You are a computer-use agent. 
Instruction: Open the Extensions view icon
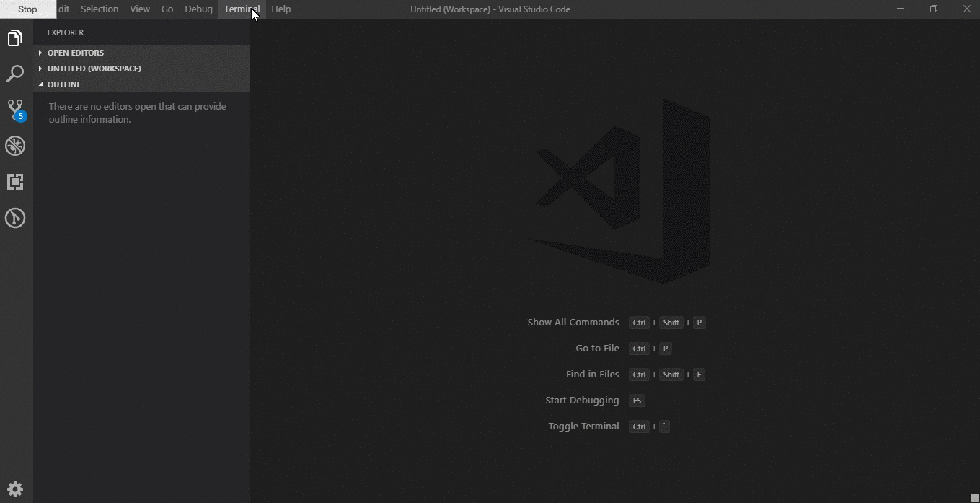pos(15,182)
